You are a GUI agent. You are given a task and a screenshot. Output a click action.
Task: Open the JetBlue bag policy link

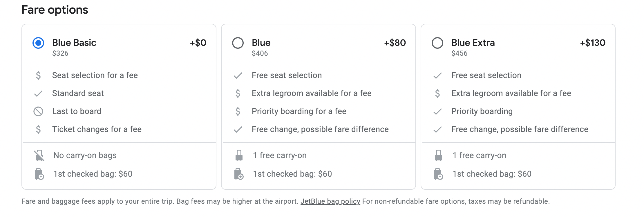click(x=330, y=201)
